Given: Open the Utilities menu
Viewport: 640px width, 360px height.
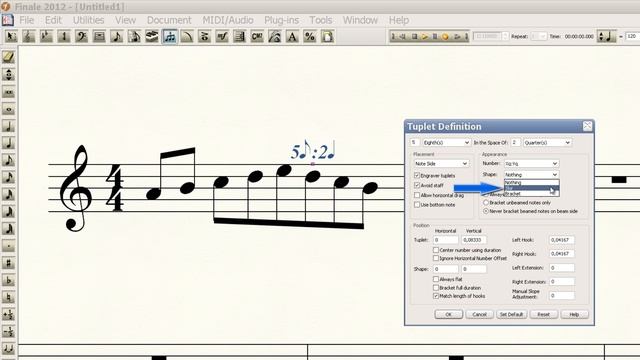Looking at the screenshot, I should click(x=89, y=20).
